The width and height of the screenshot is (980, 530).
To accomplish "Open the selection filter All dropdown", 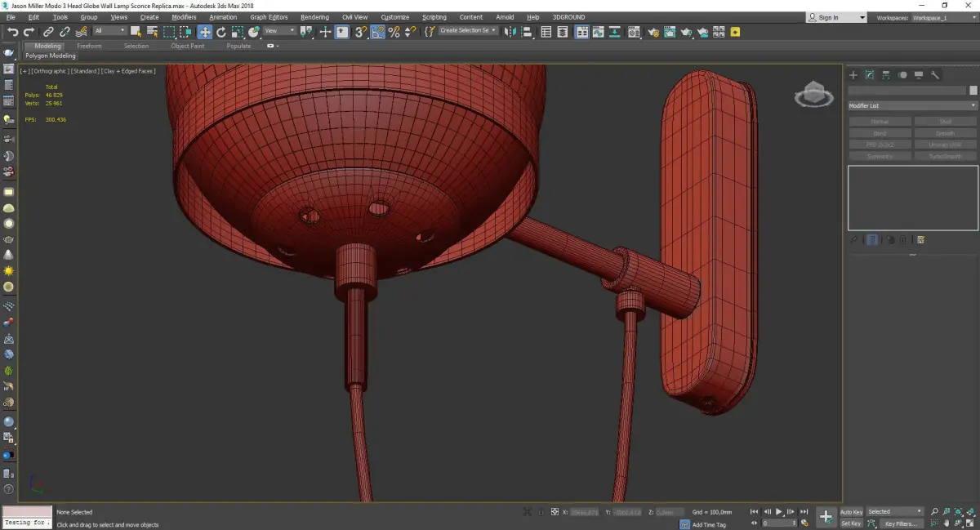I will click(109, 31).
